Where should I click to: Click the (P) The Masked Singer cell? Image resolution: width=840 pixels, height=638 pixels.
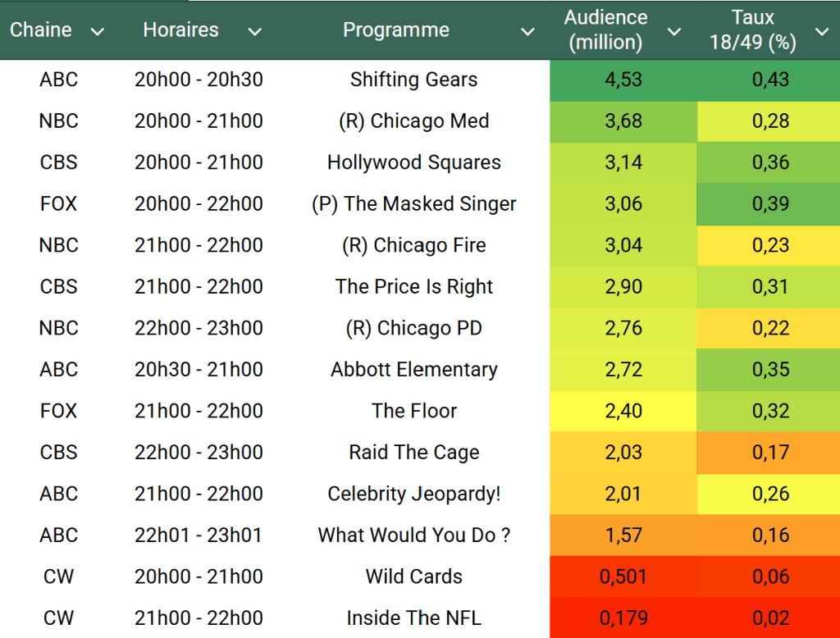coord(413,203)
